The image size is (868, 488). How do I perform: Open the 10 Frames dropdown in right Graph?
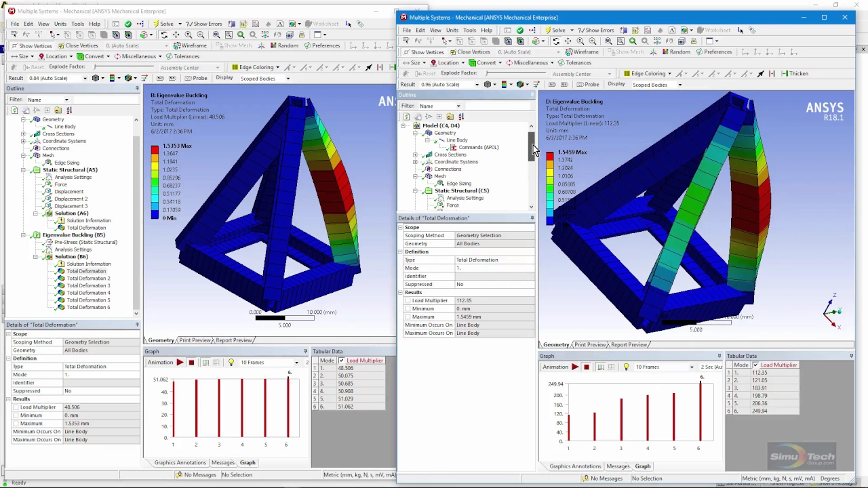point(692,367)
